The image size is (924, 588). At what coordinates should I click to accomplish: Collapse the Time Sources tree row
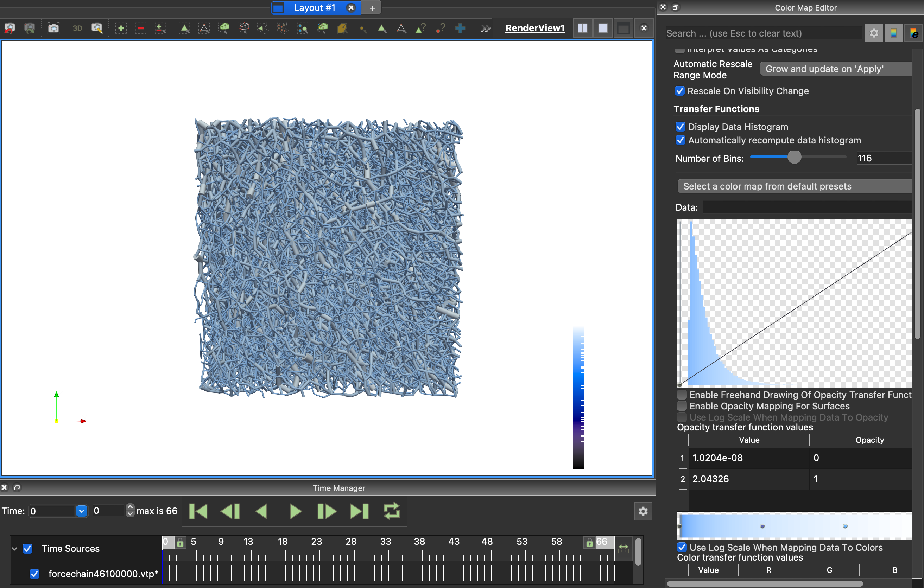tap(14, 549)
